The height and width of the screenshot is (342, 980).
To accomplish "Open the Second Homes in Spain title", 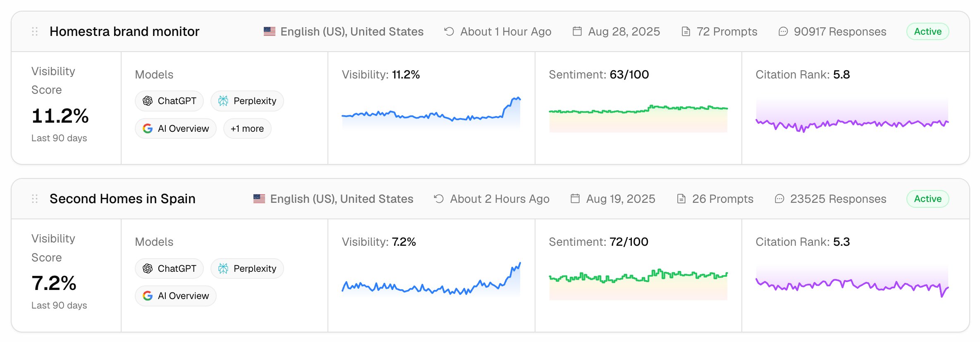I will [x=122, y=199].
